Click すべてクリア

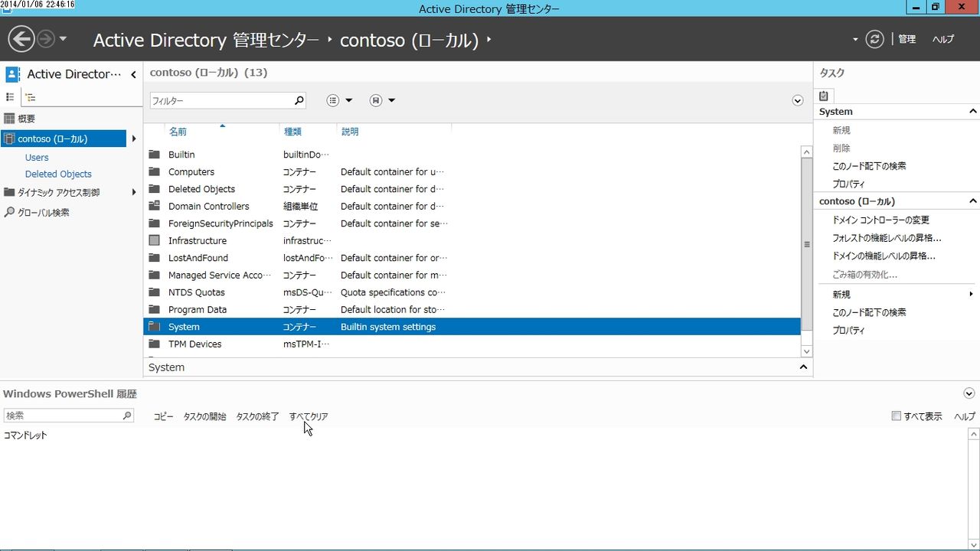[309, 416]
